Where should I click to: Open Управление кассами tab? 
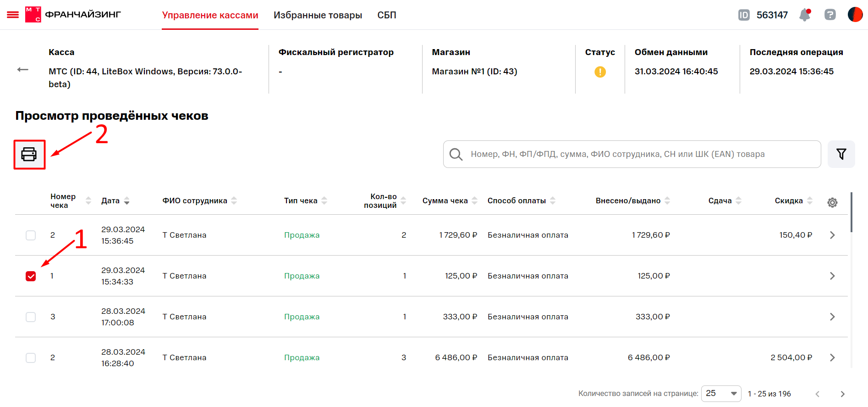[210, 15]
